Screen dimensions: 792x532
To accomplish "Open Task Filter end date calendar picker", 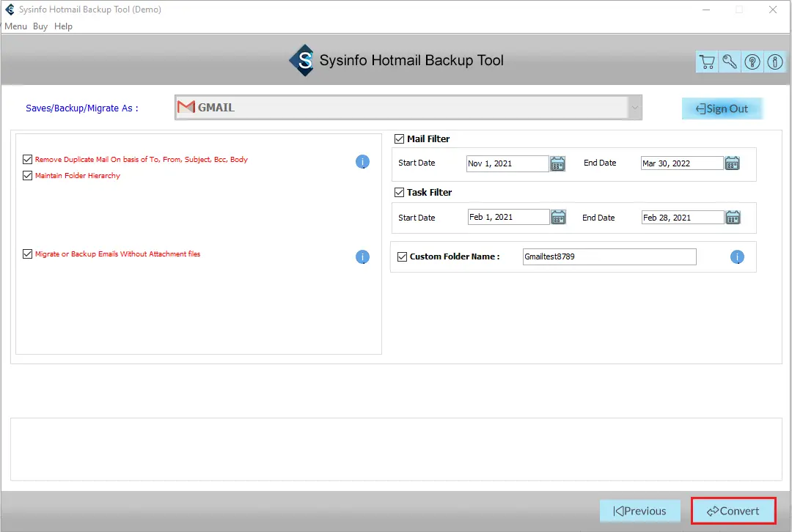I will pyautogui.click(x=732, y=217).
